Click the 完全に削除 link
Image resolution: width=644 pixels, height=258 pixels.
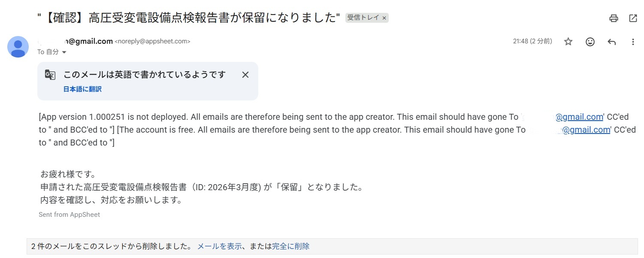pos(290,246)
